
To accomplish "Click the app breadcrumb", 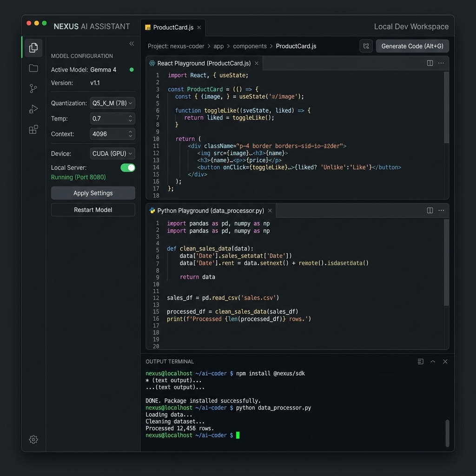I will click(218, 46).
